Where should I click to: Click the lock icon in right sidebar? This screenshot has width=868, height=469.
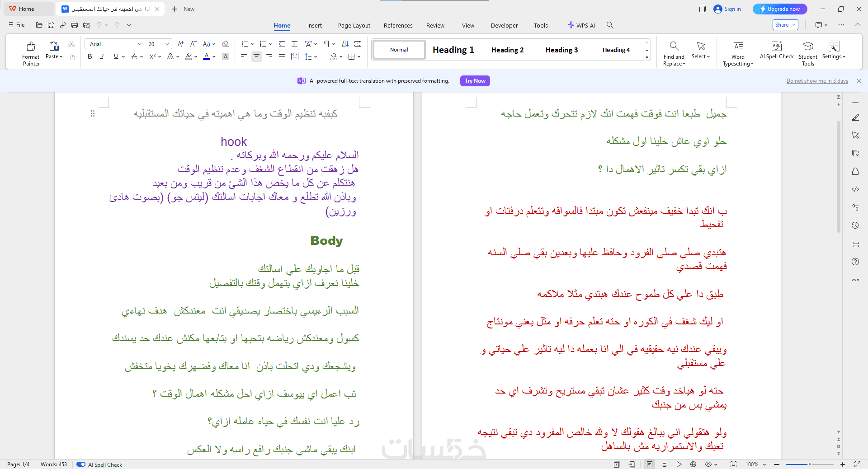855,171
